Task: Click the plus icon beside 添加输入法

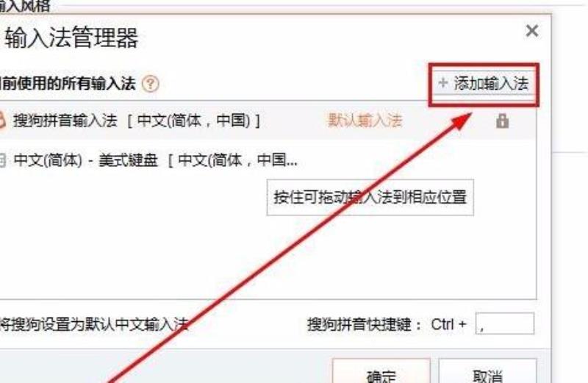Action: pyautogui.click(x=443, y=83)
